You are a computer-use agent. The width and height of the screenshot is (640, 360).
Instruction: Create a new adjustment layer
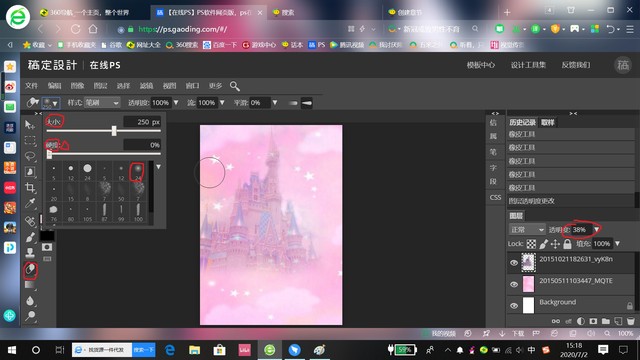click(x=580, y=321)
